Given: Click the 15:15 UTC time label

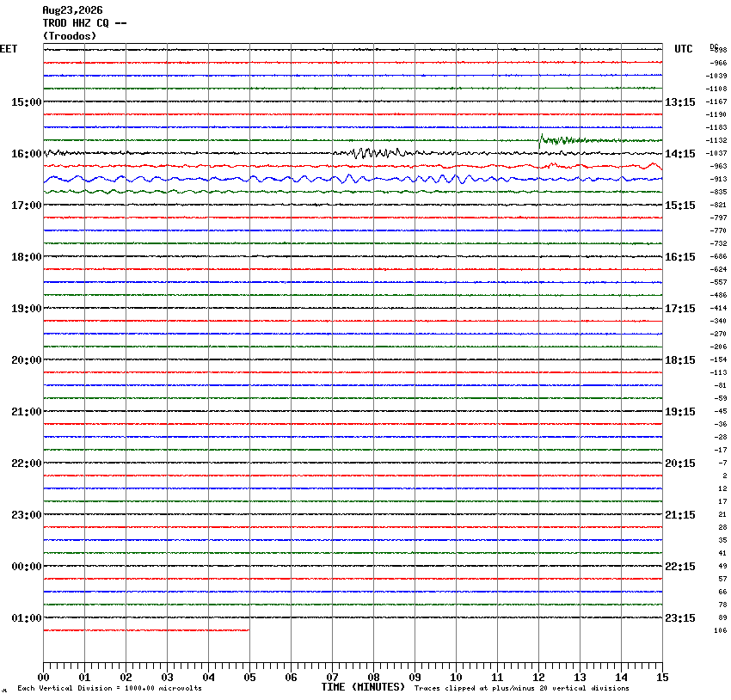Looking at the screenshot, I should point(679,206).
